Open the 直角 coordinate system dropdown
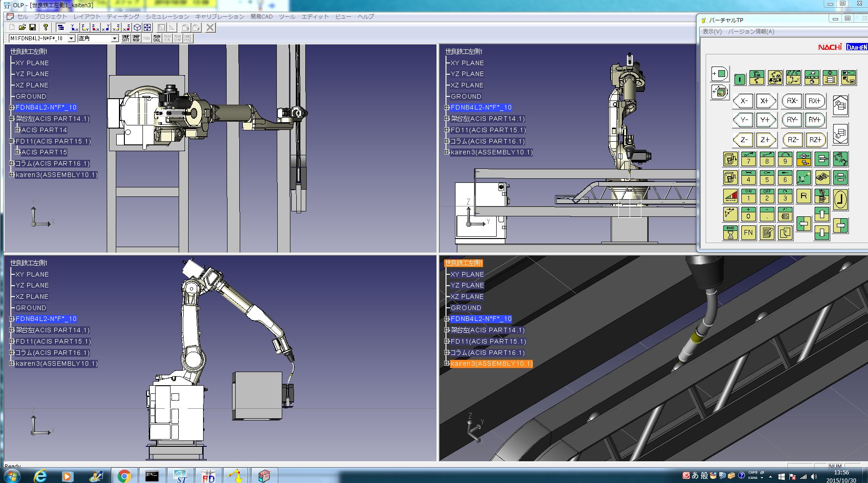Image resolution: width=868 pixels, height=483 pixels. 114,38
